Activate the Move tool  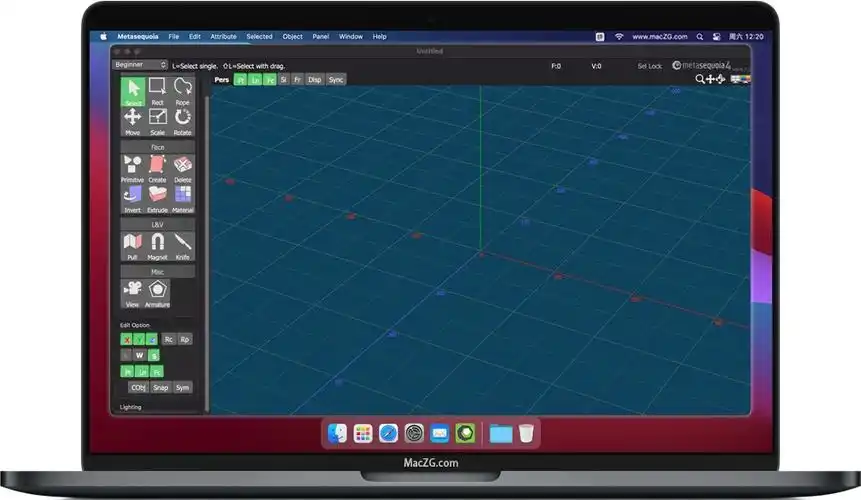click(x=132, y=120)
